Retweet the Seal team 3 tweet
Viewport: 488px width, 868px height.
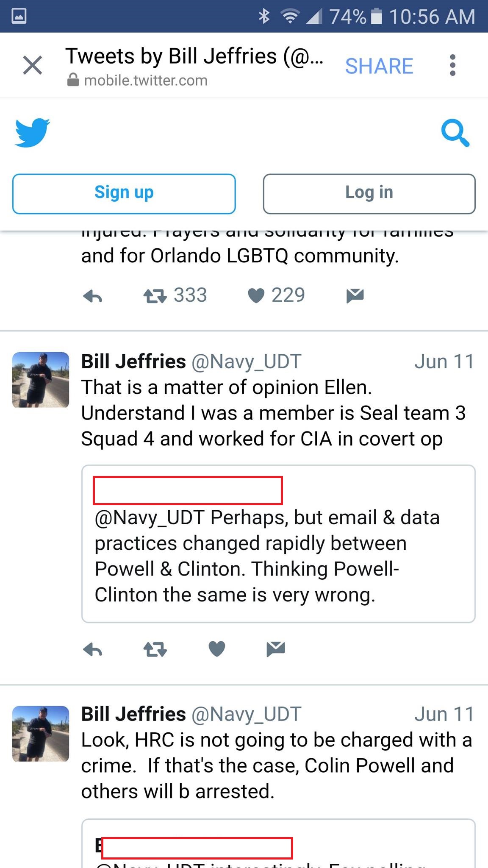pyautogui.click(x=155, y=649)
